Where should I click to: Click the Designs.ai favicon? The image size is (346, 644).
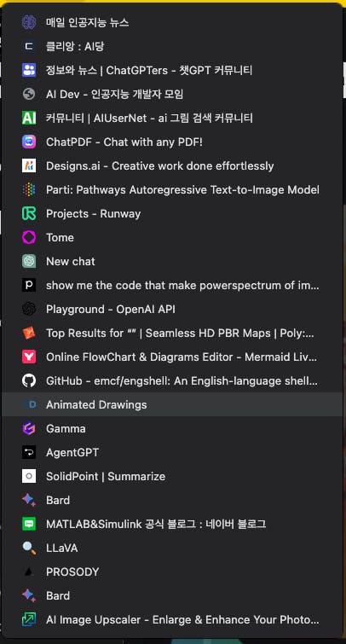coord(29,166)
